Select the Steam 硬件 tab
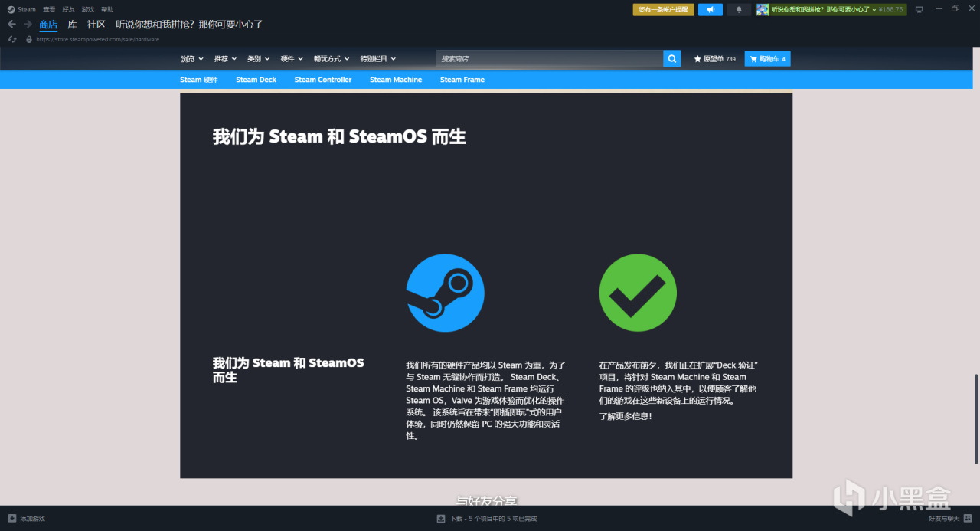 point(199,80)
